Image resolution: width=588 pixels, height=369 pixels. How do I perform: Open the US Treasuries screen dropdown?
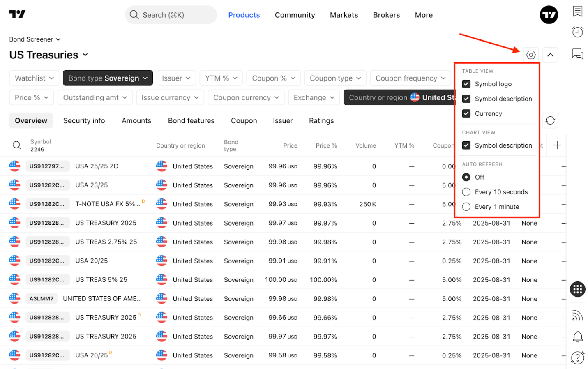tap(49, 55)
